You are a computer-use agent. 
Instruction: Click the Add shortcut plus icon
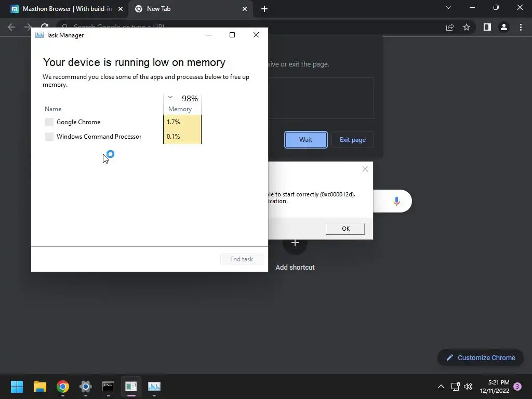(x=295, y=243)
